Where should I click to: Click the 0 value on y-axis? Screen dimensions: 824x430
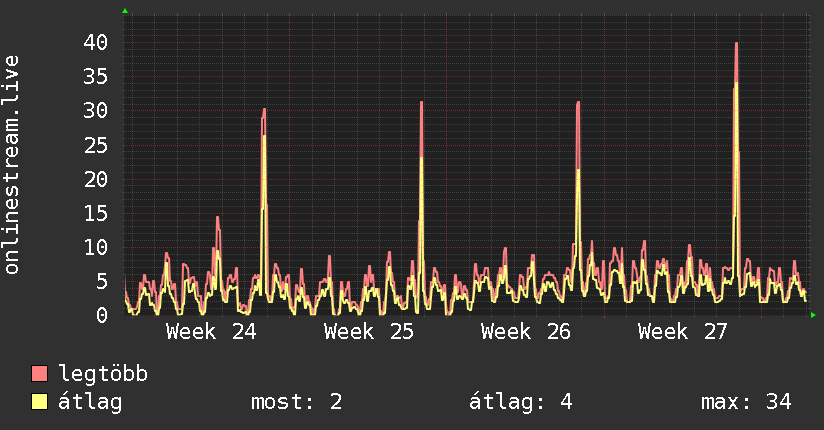[x=102, y=315]
